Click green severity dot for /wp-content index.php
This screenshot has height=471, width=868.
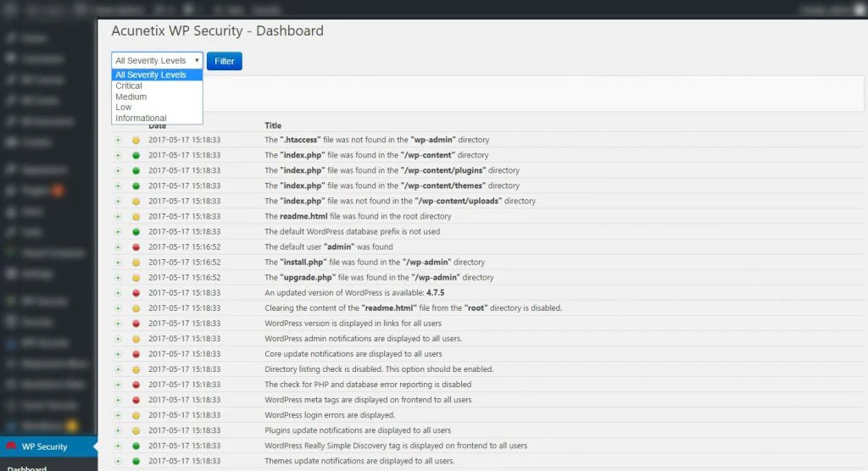(x=136, y=156)
